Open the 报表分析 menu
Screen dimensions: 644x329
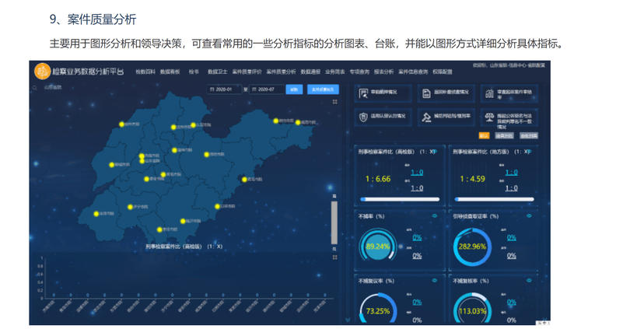[383, 72]
